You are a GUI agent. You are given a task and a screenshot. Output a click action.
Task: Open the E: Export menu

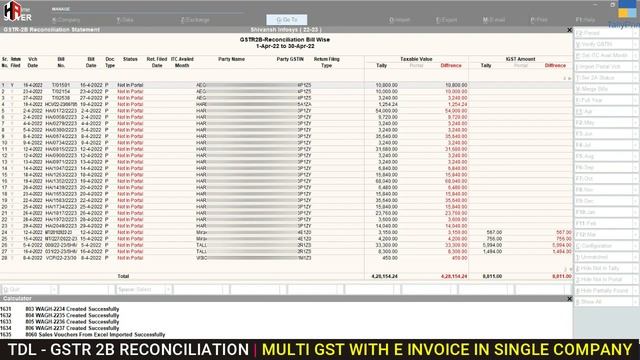[x=446, y=20]
